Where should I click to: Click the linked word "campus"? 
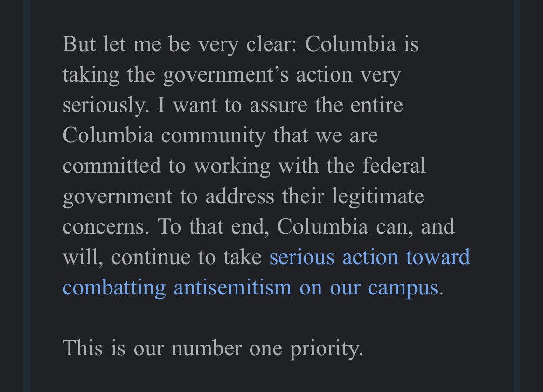pos(403,287)
